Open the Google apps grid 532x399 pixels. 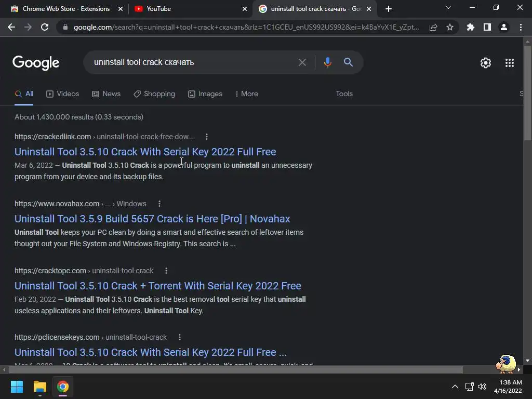point(510,63)
